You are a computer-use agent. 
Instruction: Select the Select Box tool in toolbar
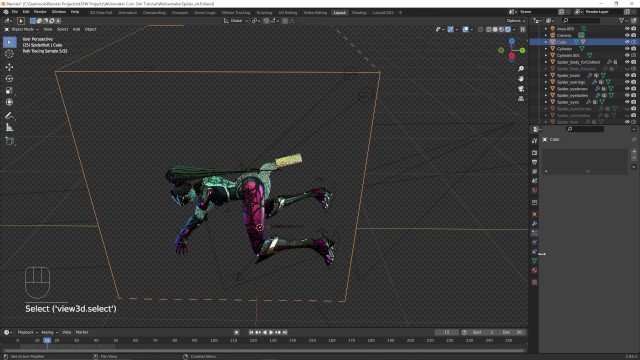tap(10, 42)
